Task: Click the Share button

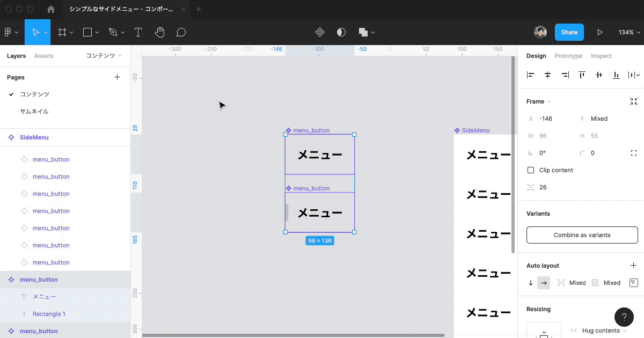Action: click(569, 32)
